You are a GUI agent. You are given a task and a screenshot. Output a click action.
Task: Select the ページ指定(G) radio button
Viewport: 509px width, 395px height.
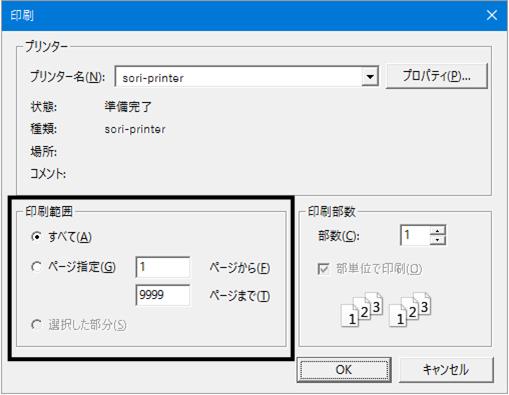tap(36, 267)
